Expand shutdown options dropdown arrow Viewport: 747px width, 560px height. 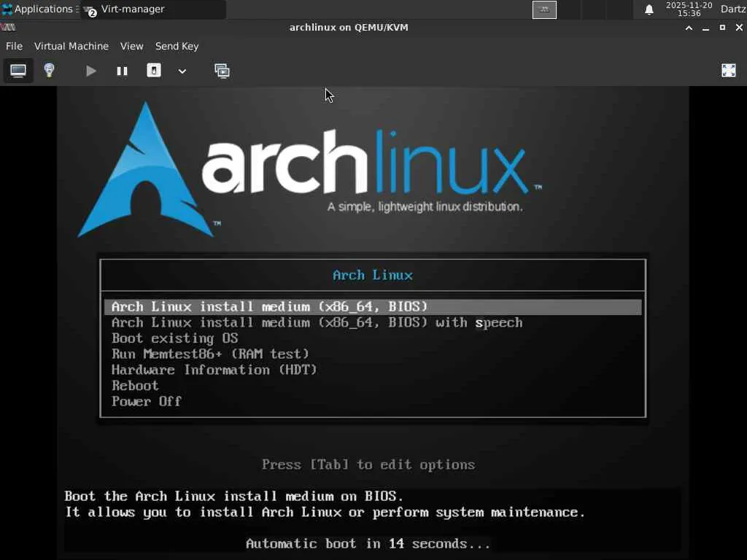pos(182,71)
